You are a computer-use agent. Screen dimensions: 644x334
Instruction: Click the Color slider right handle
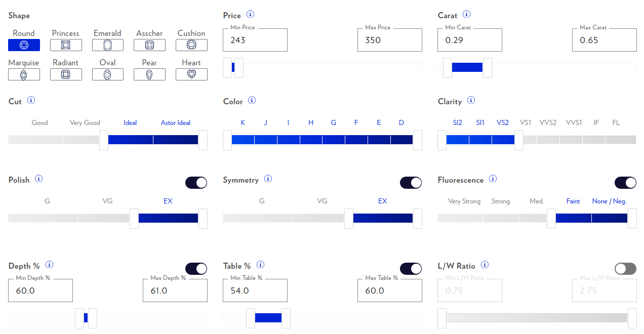pyautogui.click(x=418, y=140)
